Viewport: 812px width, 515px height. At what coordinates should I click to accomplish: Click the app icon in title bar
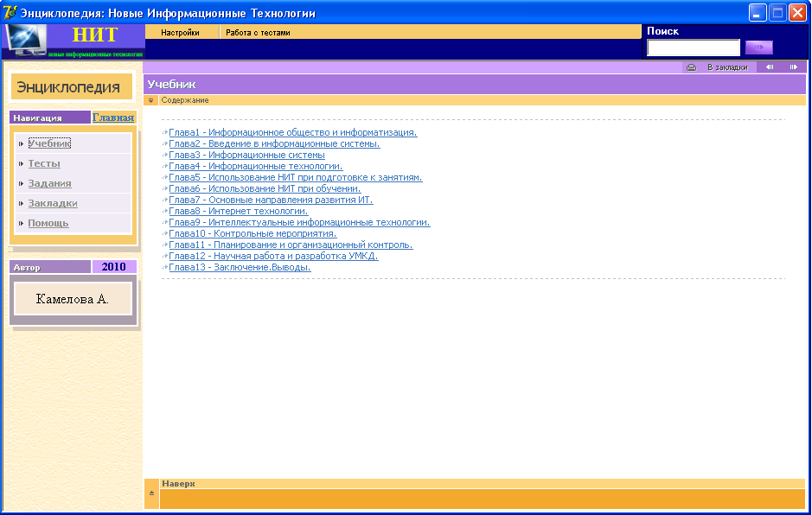(x=10, y=12)
